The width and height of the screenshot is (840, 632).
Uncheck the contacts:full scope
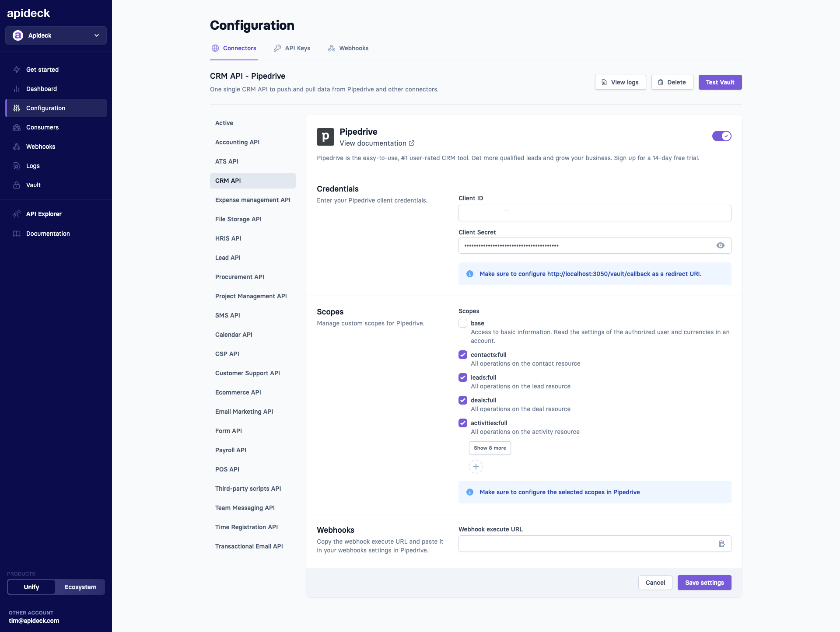(x=463, y=355)
